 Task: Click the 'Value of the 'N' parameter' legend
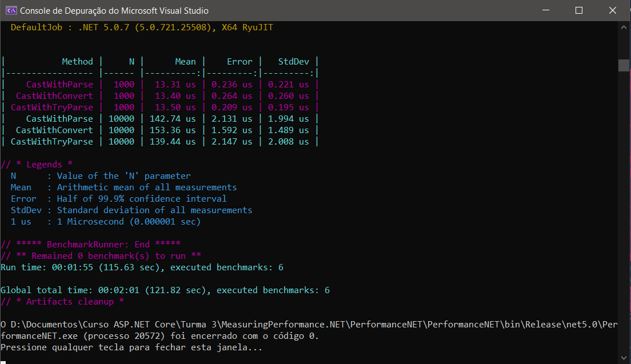[123, 176]
